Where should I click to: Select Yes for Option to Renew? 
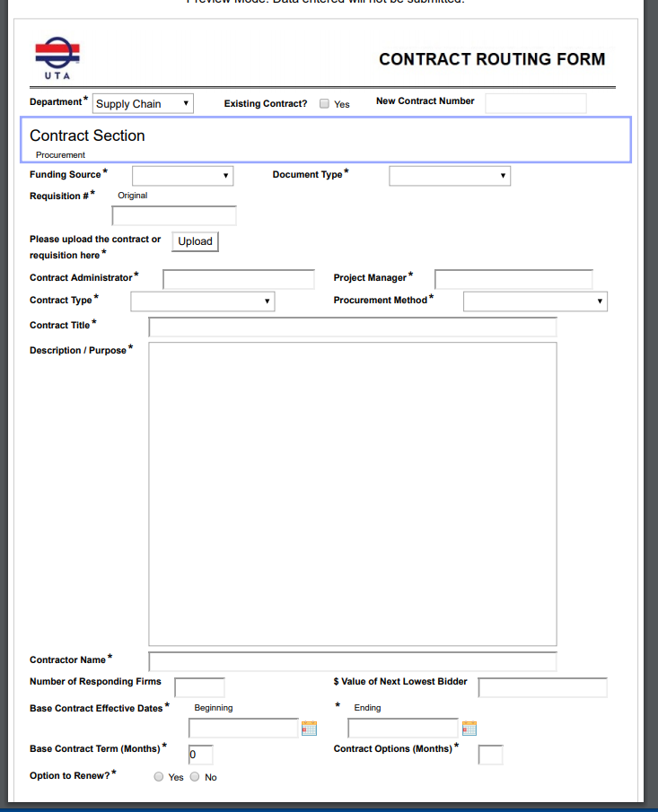[x=159, y=777]
